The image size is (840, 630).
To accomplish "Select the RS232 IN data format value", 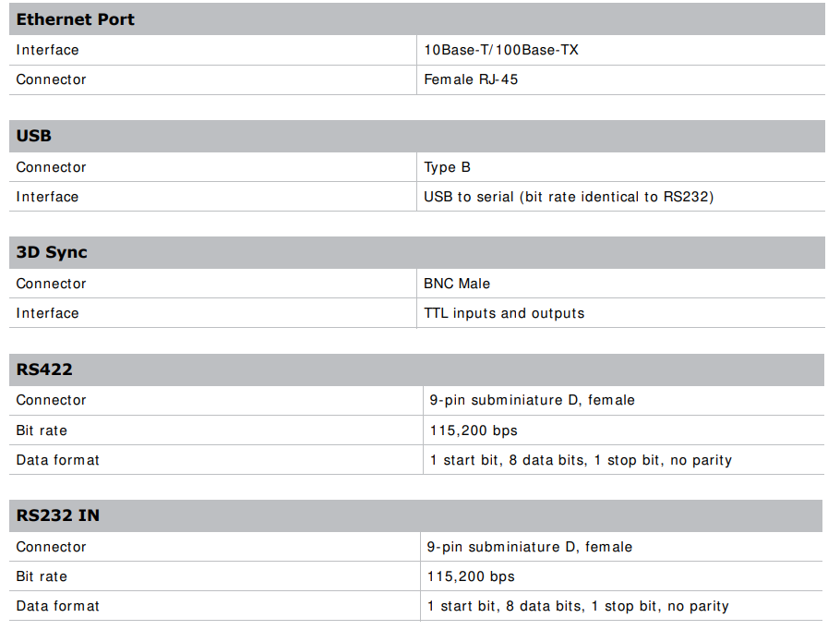I will [578, 606].
